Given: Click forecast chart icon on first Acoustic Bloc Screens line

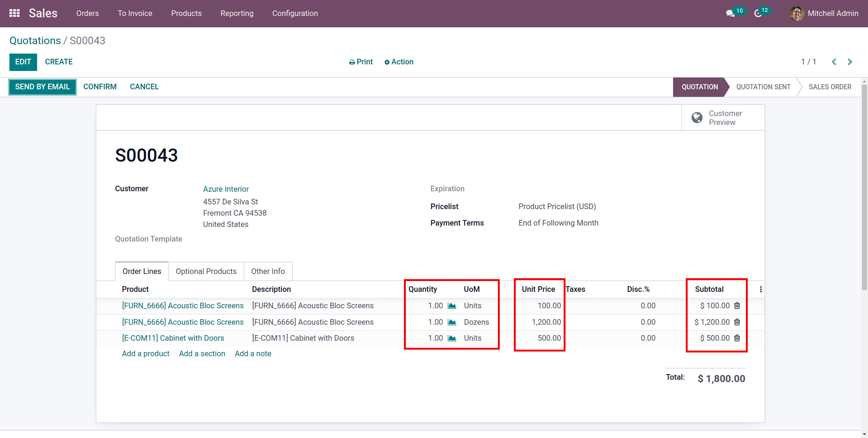Looking at the screenshot, I should pyautogui.click(x=452, y=306).
